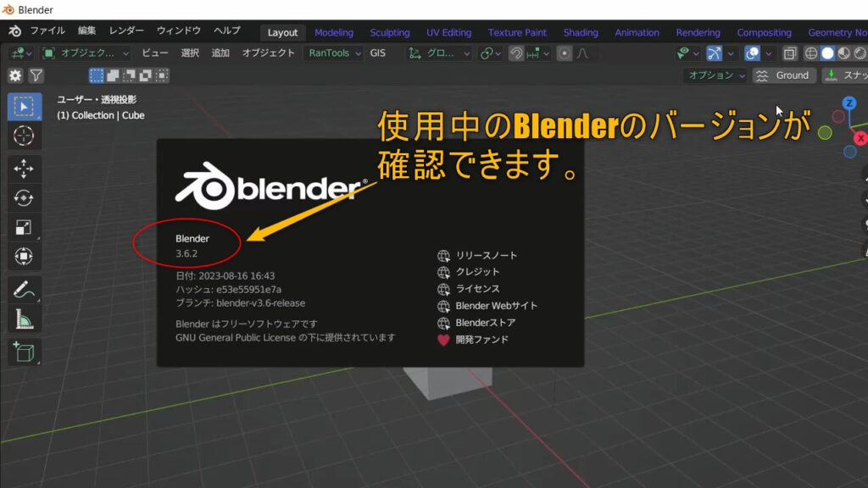Toggle viewport gizmos visibility
This screenshot has height=488, width=868.
point(714,53)
